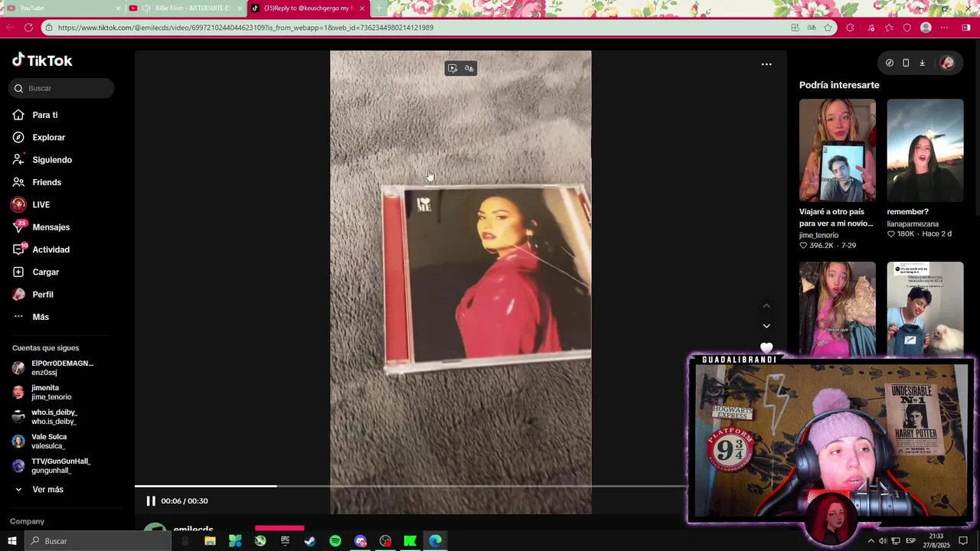Open the get TikTok coins icon
The width and height of the screenshot is (980, 551).
click(889, 63)
